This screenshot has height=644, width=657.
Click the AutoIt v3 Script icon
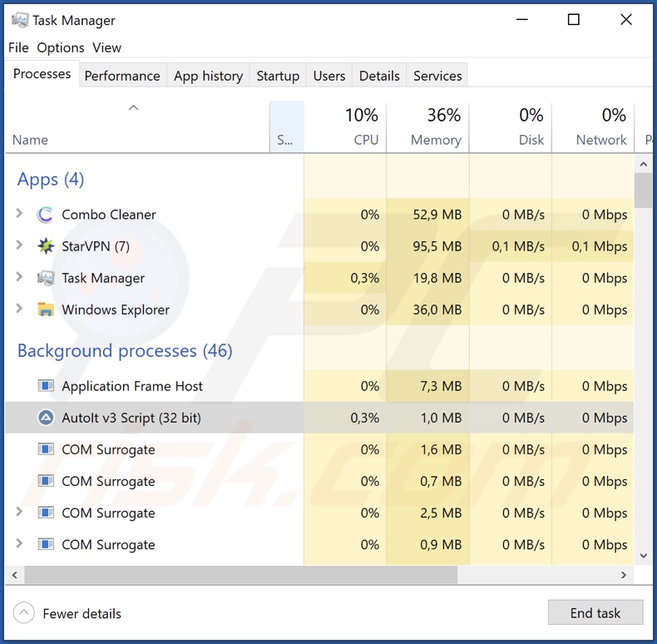coord(46,418)
